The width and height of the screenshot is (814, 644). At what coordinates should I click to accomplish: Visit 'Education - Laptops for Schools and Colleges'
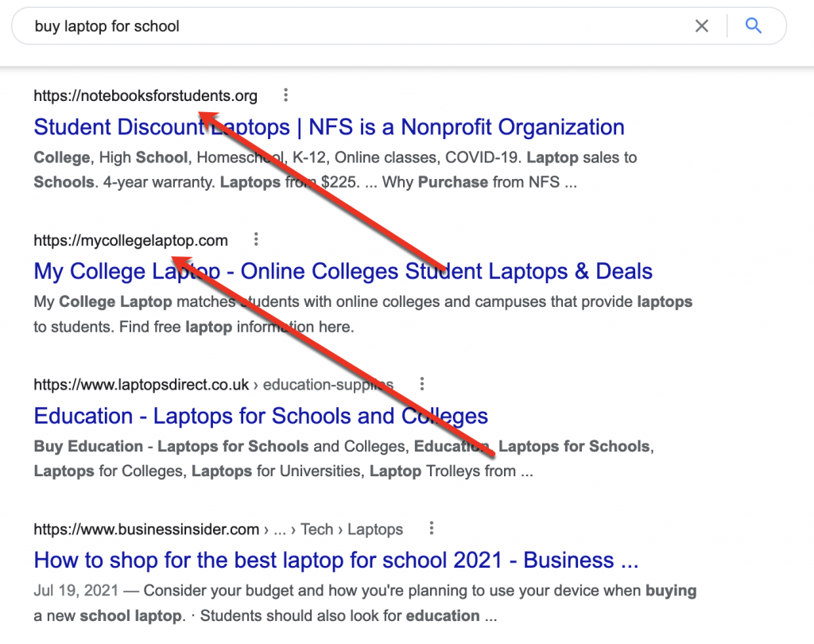click(261, 416)
